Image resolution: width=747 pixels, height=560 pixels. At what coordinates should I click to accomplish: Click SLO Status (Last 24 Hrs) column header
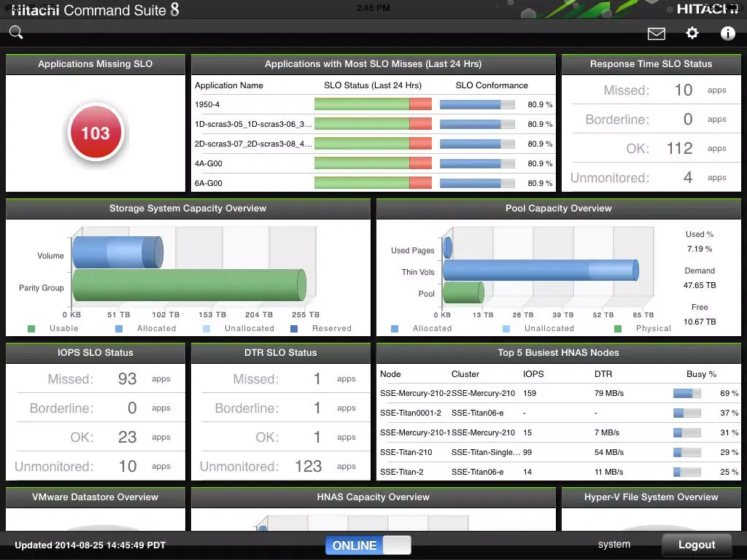click(373, 85)
